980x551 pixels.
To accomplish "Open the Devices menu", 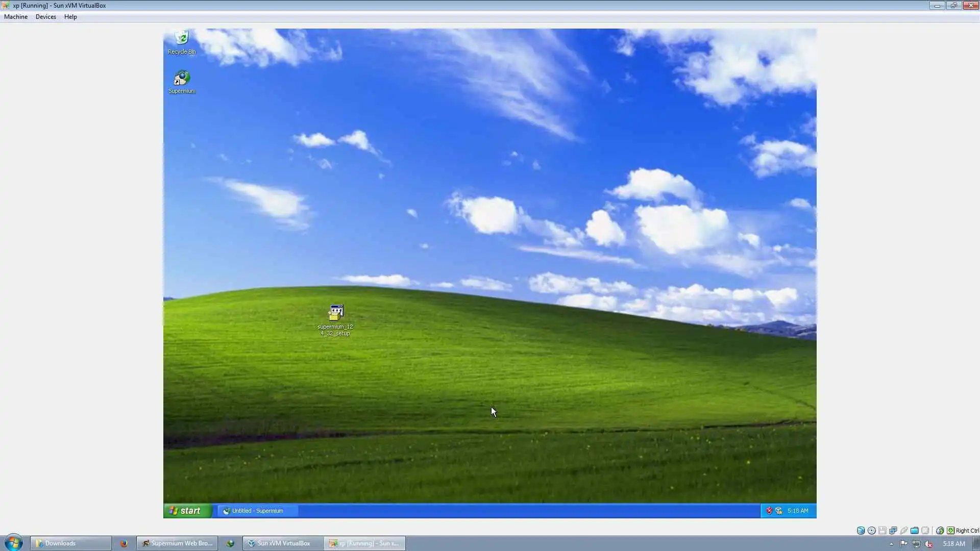I will (45, 17).
